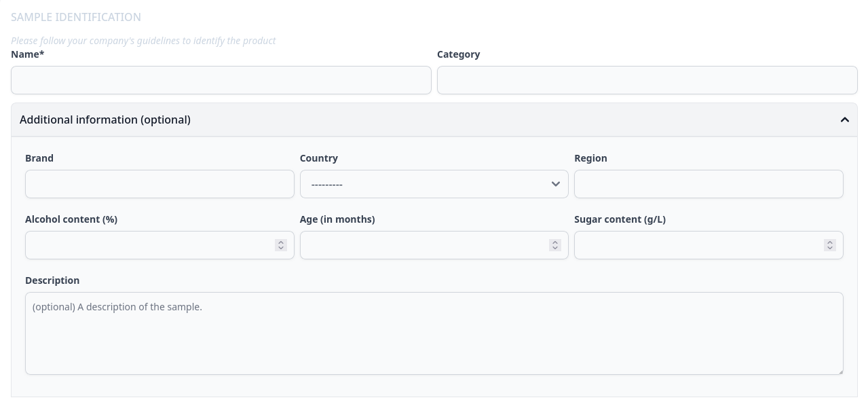This screenshot has height=402, width=868.
Task: Click the Alcohol content (%) field
Action: click(159, 245)
